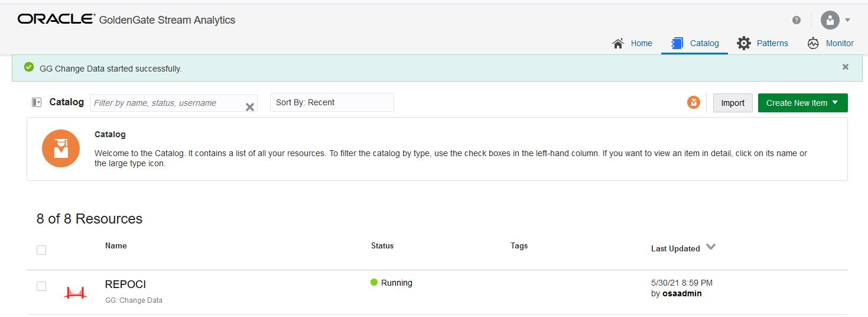868x317 pixels.
Task: Open the Sort By Recent dropdown
Action: click(331, 102)
